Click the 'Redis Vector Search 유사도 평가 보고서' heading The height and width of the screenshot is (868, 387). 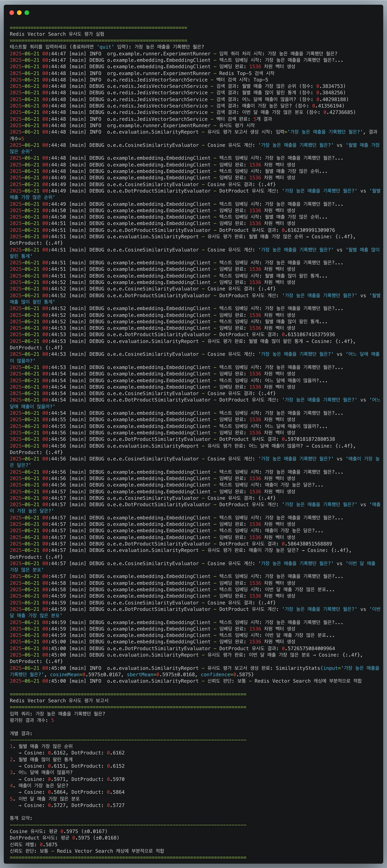click(59, 701)
